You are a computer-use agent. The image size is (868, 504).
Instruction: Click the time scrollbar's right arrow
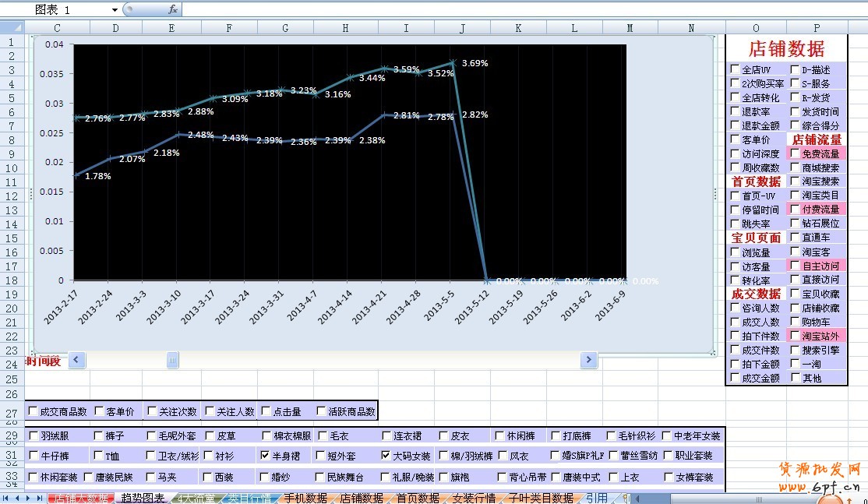[588, 360]
